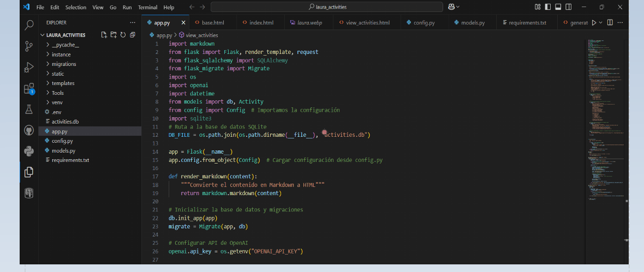The height and width of the screenshot is (272, 644).
Task: Switch to the base.html tab
Action: pyautogui.click(x=213, y=22)
